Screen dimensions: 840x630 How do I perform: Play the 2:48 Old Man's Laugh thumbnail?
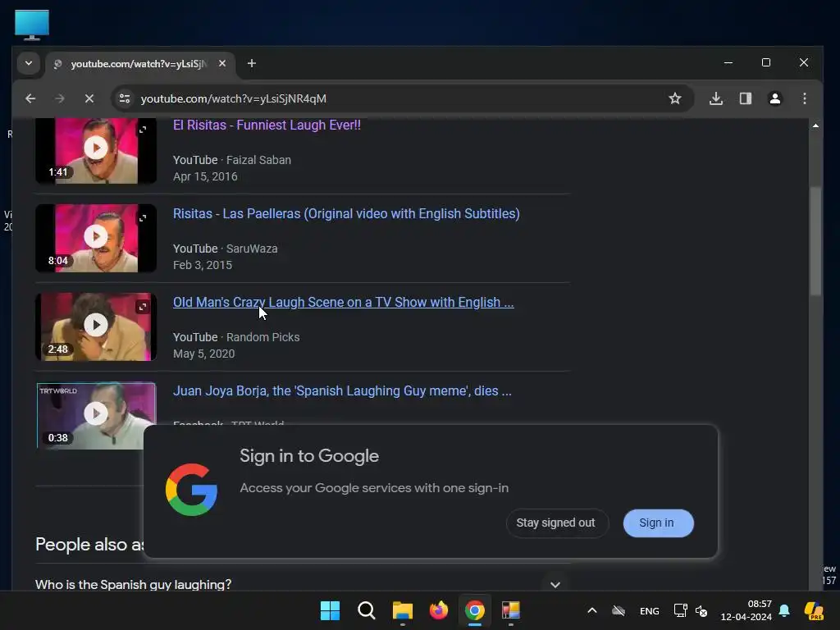pyautogui.click(x=96, y=326)
